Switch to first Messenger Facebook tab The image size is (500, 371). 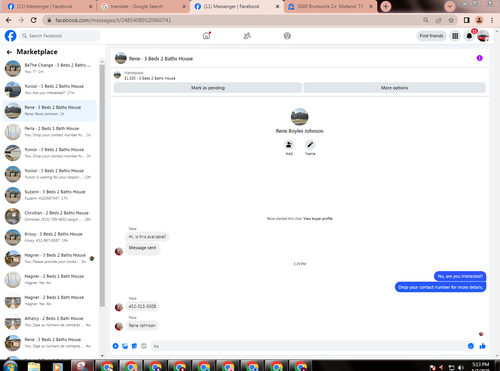point(50,6)
